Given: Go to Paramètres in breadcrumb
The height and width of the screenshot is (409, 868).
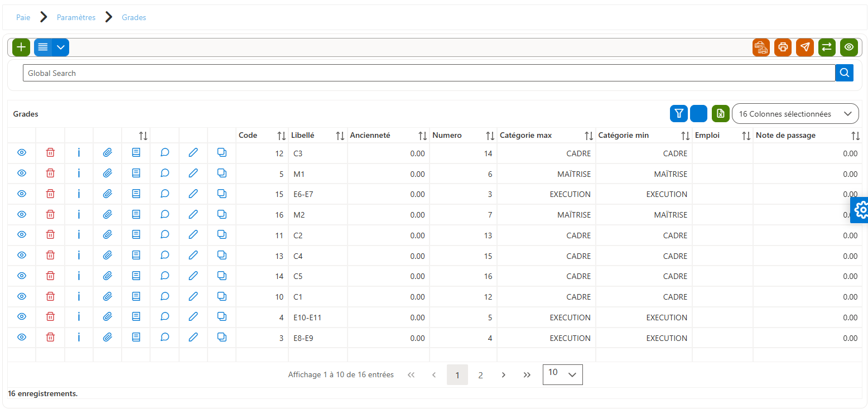Looking at the screenshot, I should click(76, 17).
